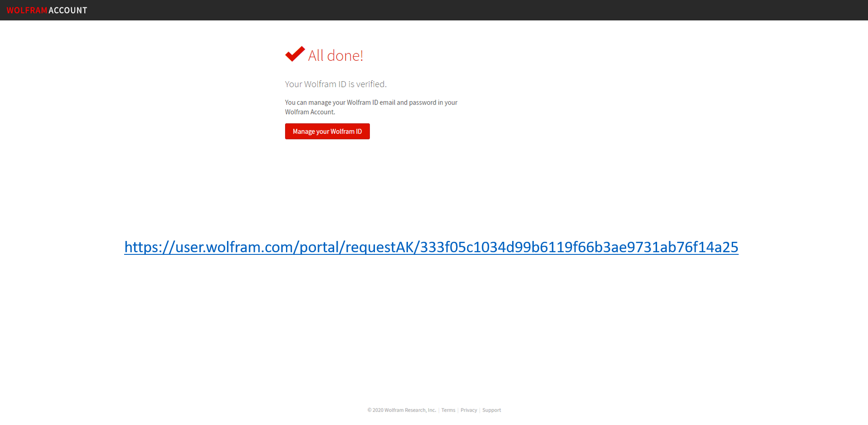Click the All done! heading
The image size is (868, 425).
coord(335,56)
